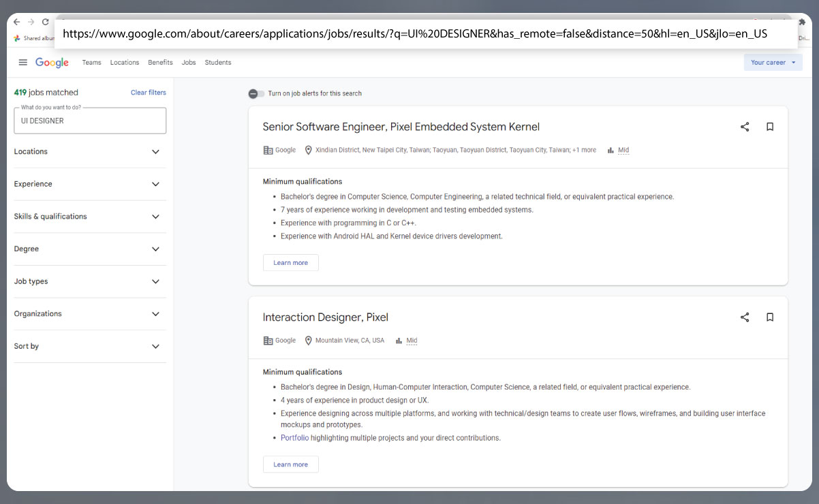Click "7 years of experience" qualification line
This screenshot has width=819, height=504.
pyautogui.click(x=407, y=210)
